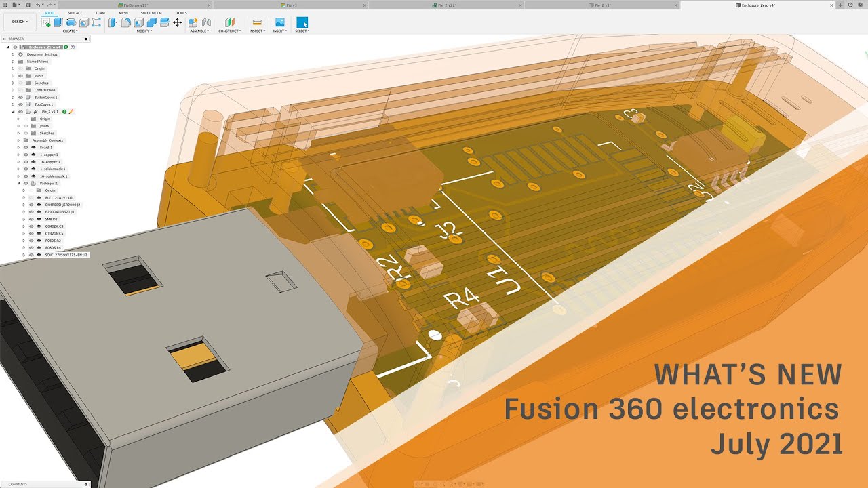Open the MODIFY dropdown menu
Viewport: 868px width, 488px height.
[x=144, y=30]
